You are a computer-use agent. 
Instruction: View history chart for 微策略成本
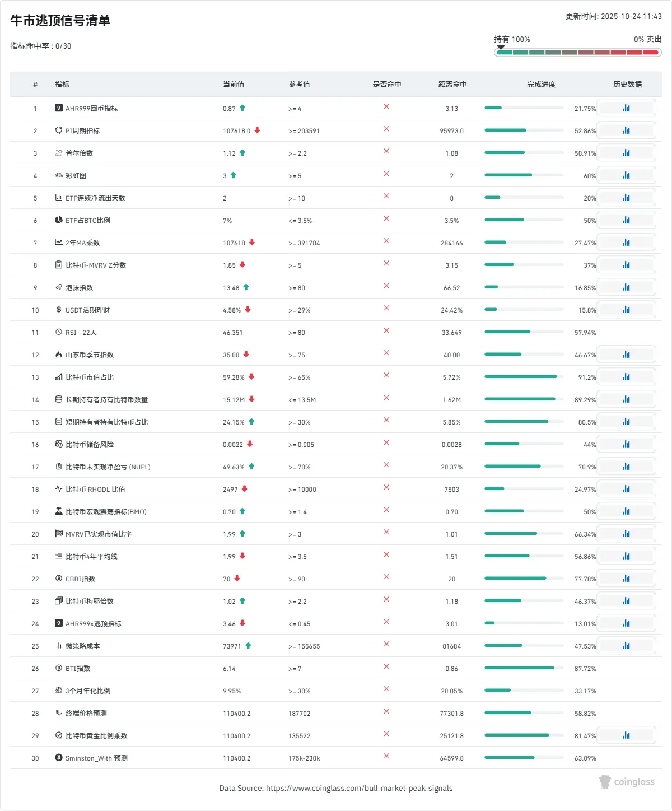[626, 646]
